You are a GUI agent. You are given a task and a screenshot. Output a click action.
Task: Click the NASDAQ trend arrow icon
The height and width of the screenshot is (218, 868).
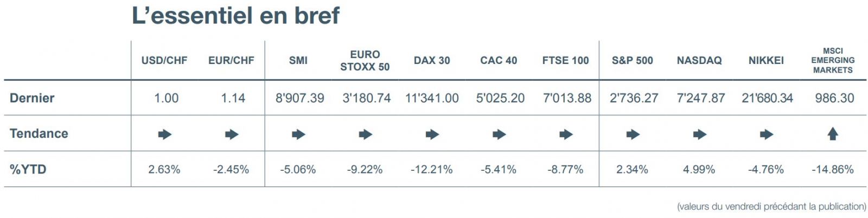click(700, 134)
